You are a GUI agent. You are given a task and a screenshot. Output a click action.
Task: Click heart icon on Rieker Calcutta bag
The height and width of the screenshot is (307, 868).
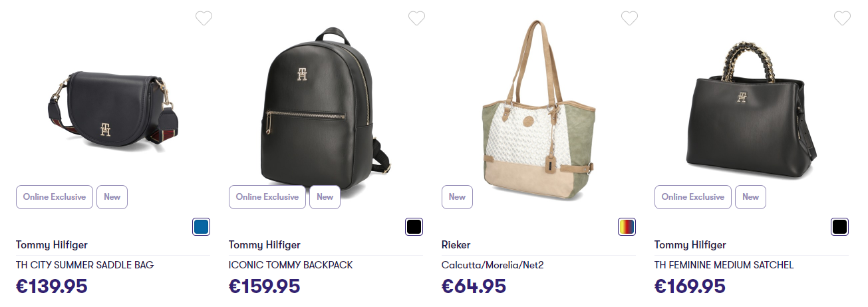629,19
